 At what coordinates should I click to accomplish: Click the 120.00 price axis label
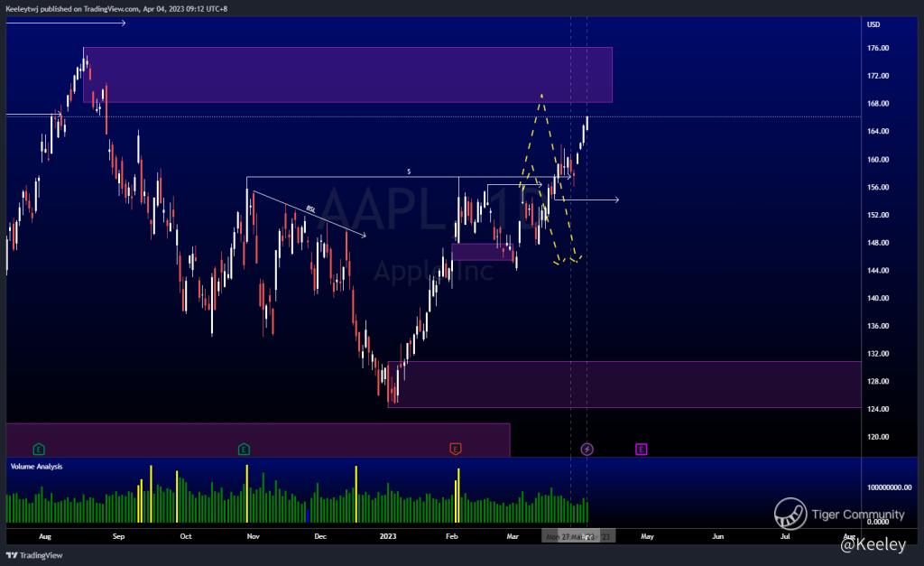pos(878,437)
